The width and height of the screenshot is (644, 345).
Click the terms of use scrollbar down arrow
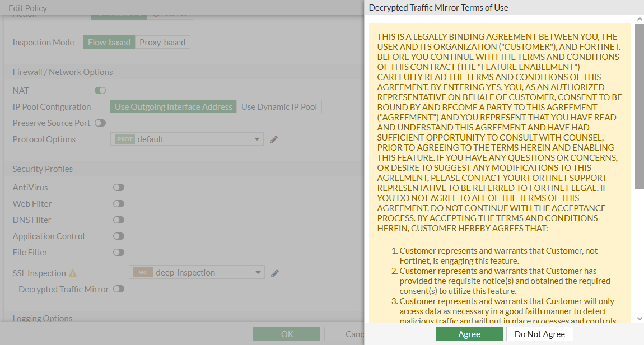639,319
